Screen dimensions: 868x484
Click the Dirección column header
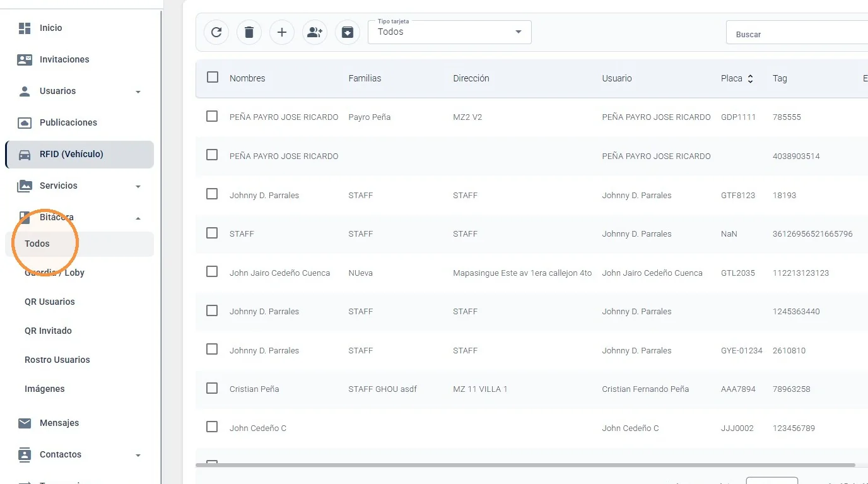point(471,79)
